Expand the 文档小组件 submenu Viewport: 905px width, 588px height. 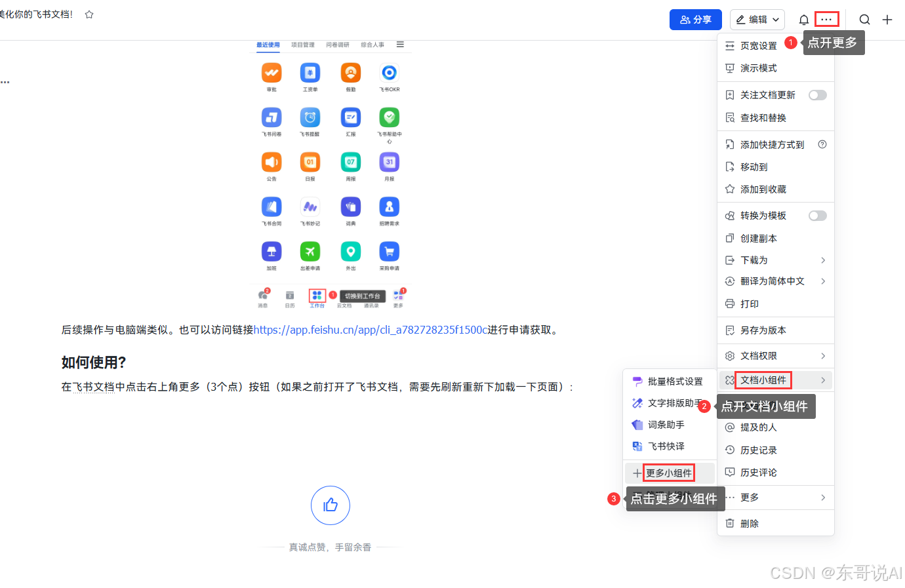(776, 380)
